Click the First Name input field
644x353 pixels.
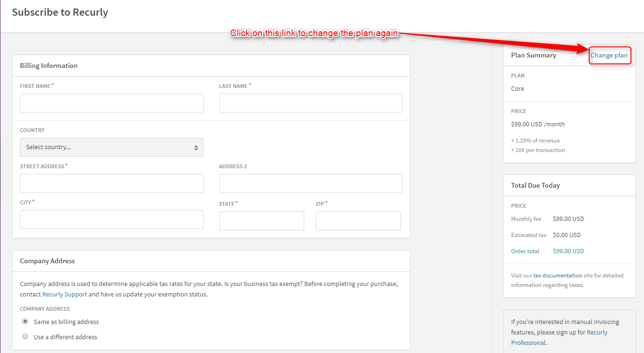(112, 103)
